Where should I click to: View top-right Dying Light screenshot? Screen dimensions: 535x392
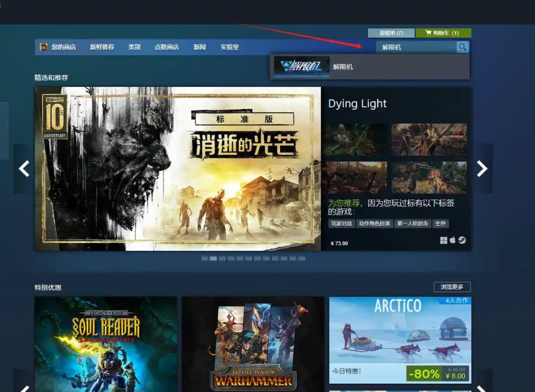(x=429, y=140)
